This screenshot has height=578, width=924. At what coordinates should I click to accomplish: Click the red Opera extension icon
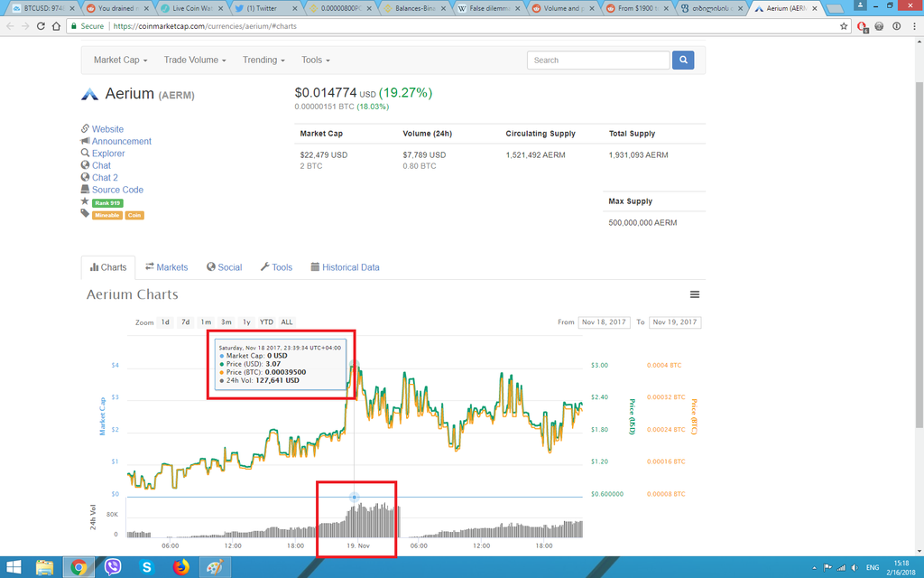coord(862,26)
